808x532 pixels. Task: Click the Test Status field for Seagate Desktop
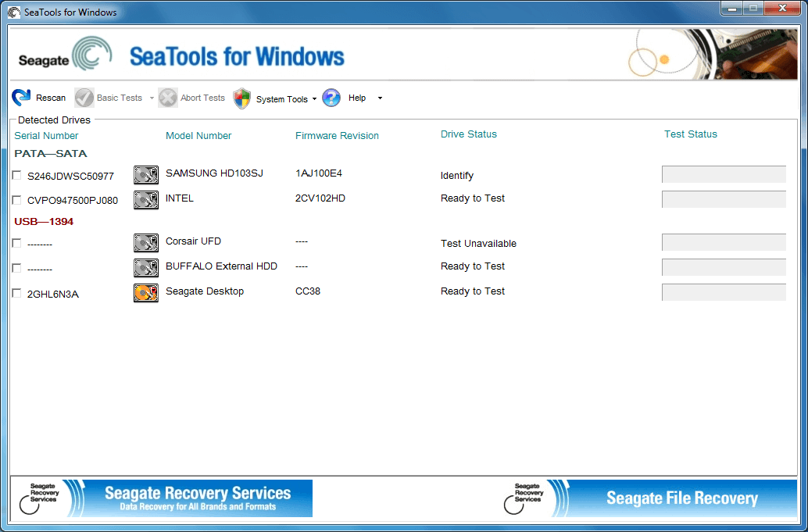[x=723, y=291]
